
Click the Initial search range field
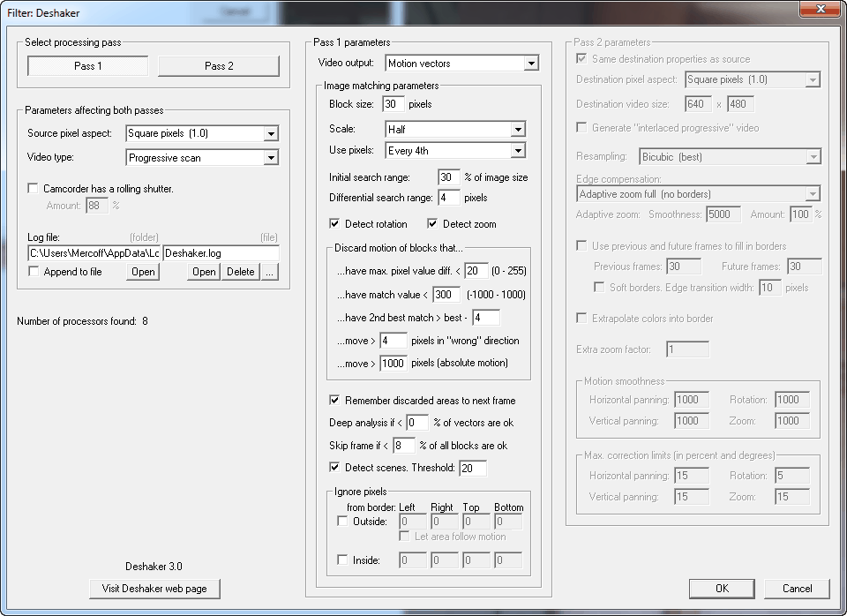pos(449,177)
